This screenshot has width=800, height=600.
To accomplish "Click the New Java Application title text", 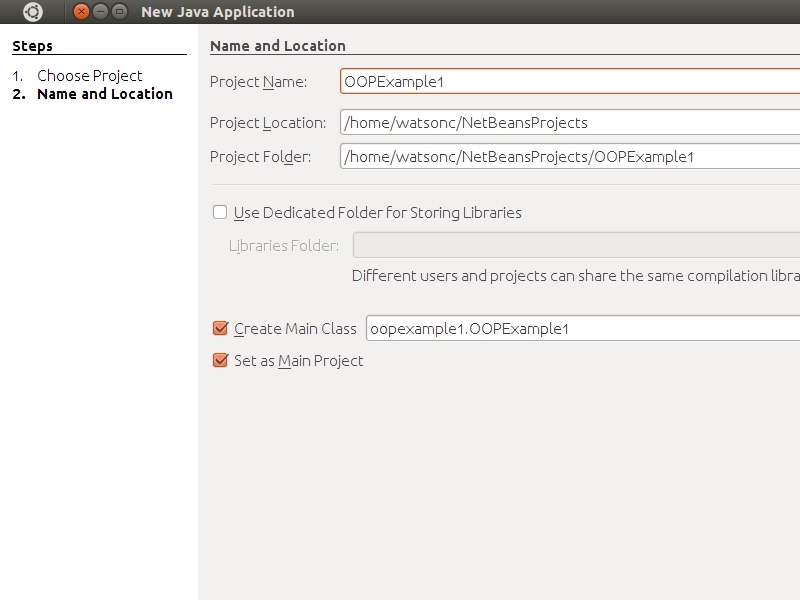I will tap(218, 12).
